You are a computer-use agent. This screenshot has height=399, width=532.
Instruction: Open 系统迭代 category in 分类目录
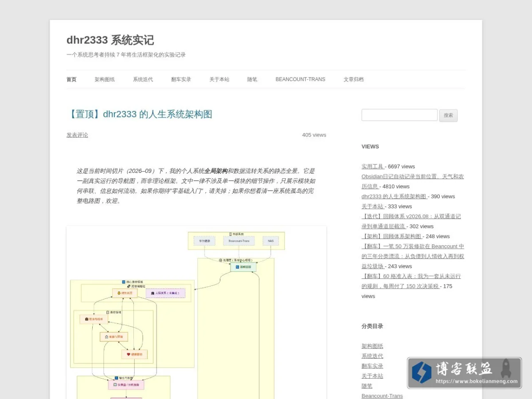[x=372, y=356]
